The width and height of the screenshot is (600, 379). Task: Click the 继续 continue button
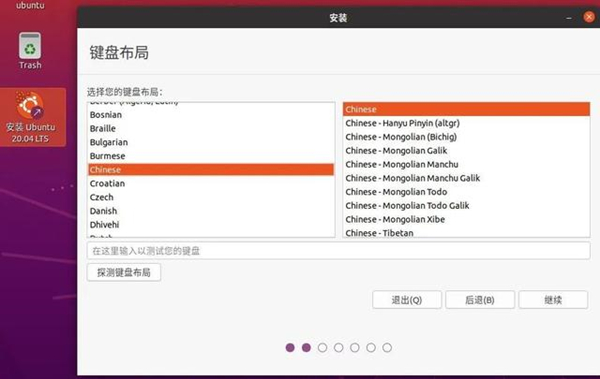553,300
